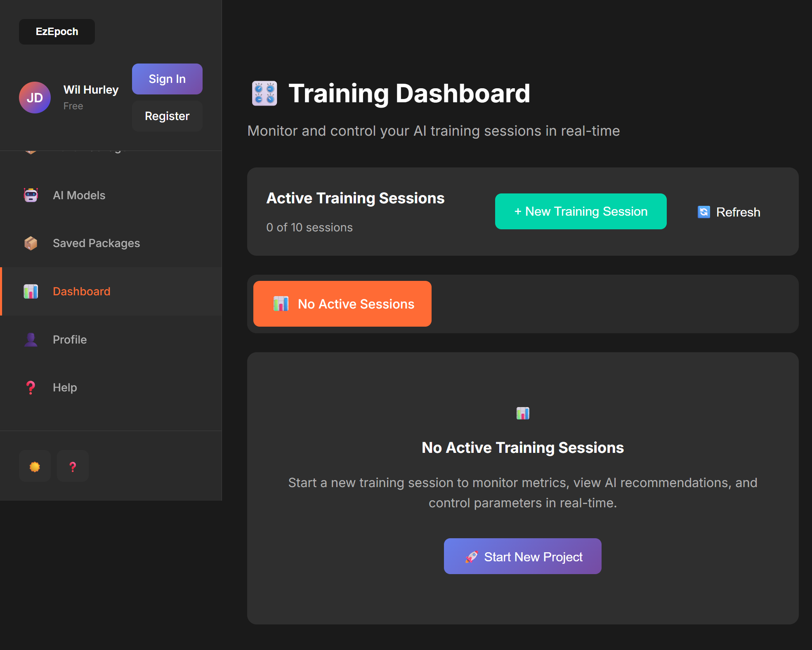Toggle light theme with the sun icon
Image resolution: width=812 pixels, height=650 pixels.
point(35,466)
